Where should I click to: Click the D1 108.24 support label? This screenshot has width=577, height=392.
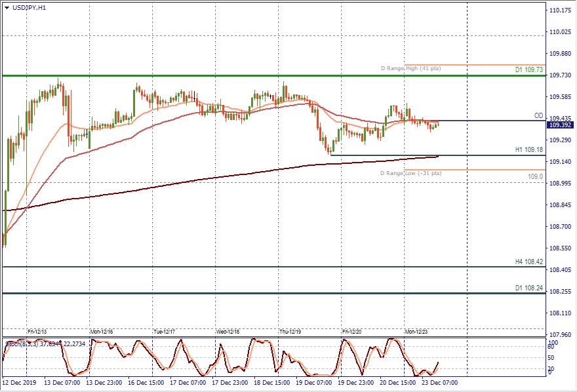529,288
